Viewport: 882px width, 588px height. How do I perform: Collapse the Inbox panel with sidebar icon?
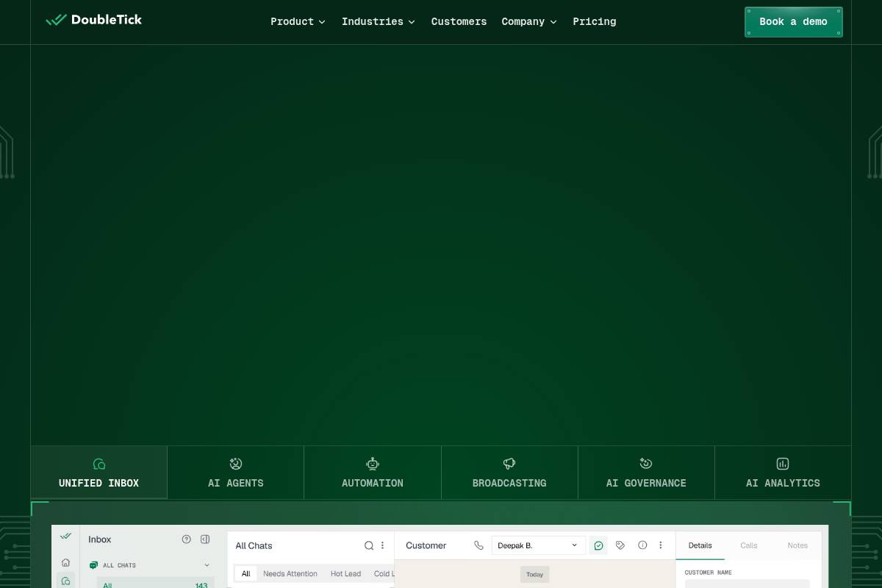click(x=205, y=539)
